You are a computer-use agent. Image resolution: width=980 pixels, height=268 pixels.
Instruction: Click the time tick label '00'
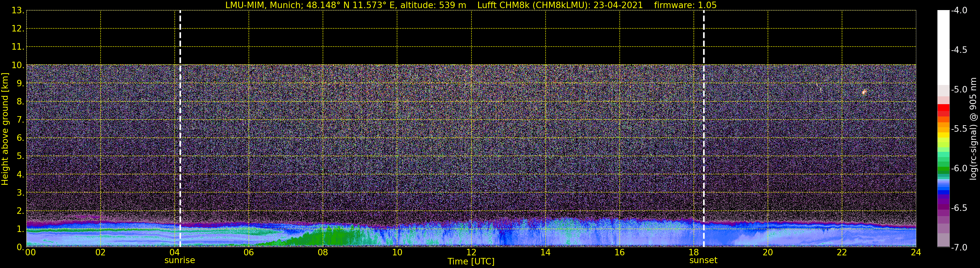[x=31, y=252]
